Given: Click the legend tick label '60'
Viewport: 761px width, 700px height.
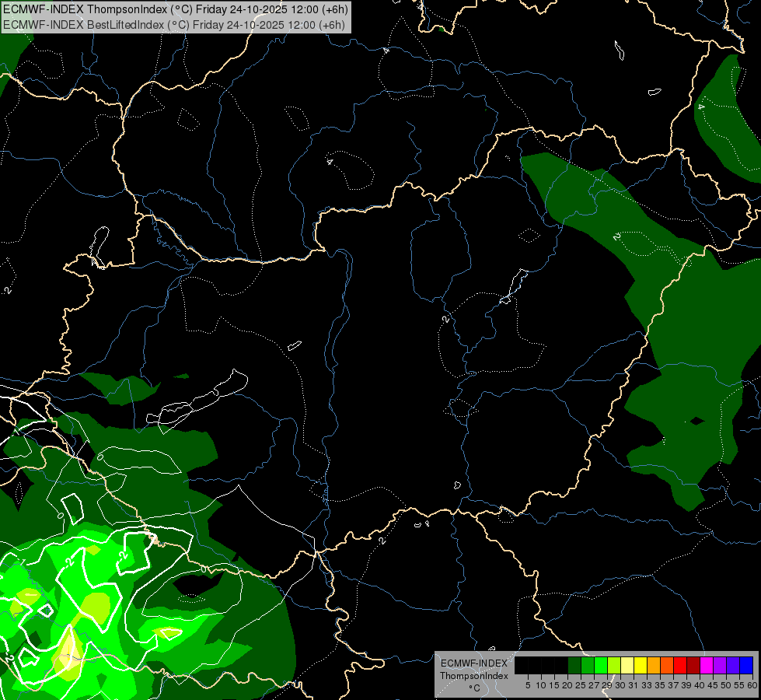Looking at the screenshot, I should click(752, 685).
